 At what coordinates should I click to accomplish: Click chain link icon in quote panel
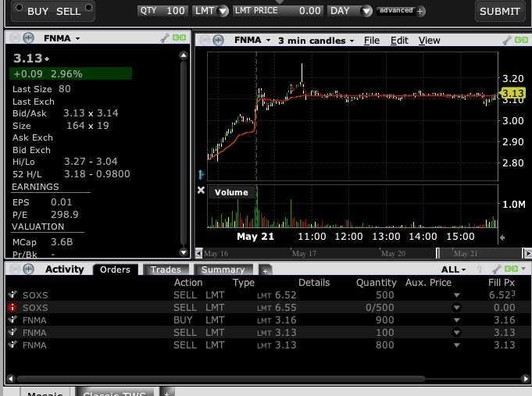(179, 37)
